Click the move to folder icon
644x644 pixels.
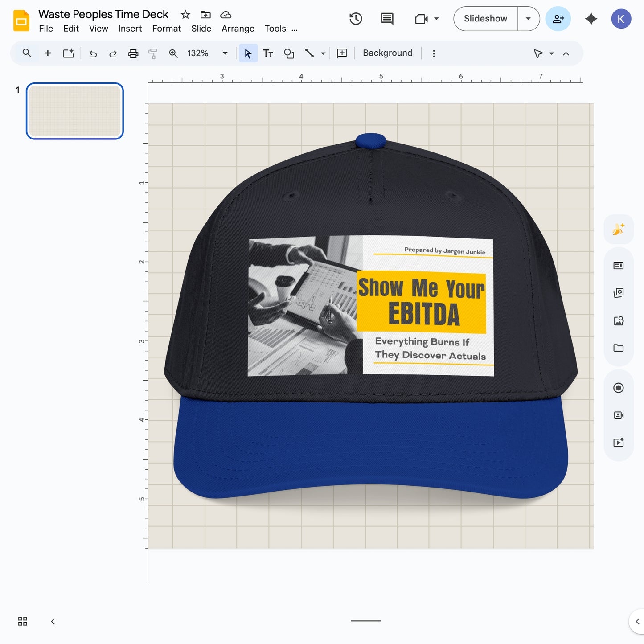click(x=205, y=15)
